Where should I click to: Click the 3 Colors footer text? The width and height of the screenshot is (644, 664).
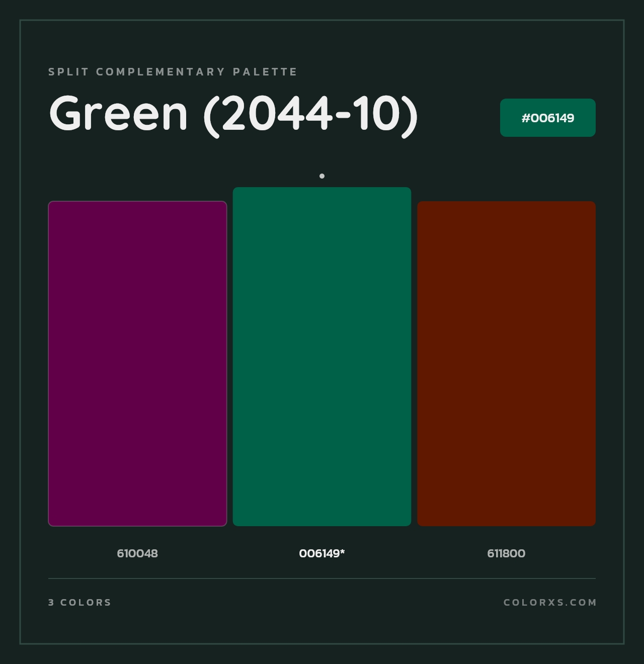[79, 602]
